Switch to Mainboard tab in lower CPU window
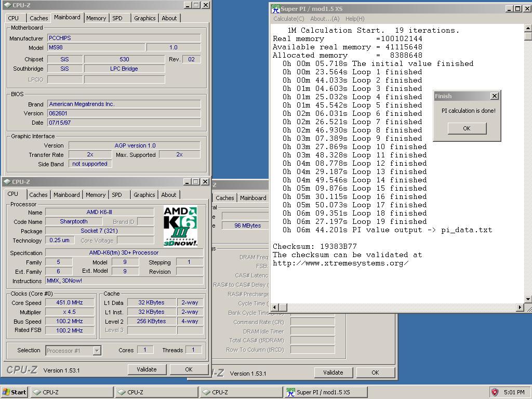 point(66,195)
